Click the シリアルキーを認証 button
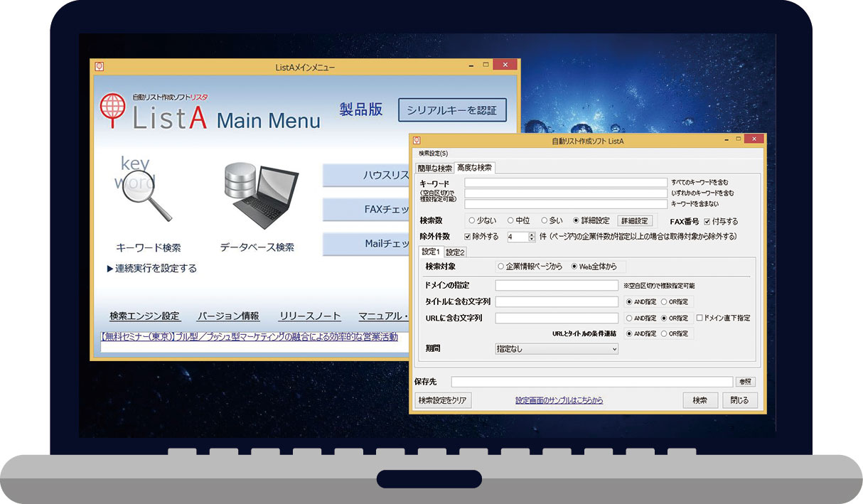Screen dimensions: 863x504 (452, 110)
